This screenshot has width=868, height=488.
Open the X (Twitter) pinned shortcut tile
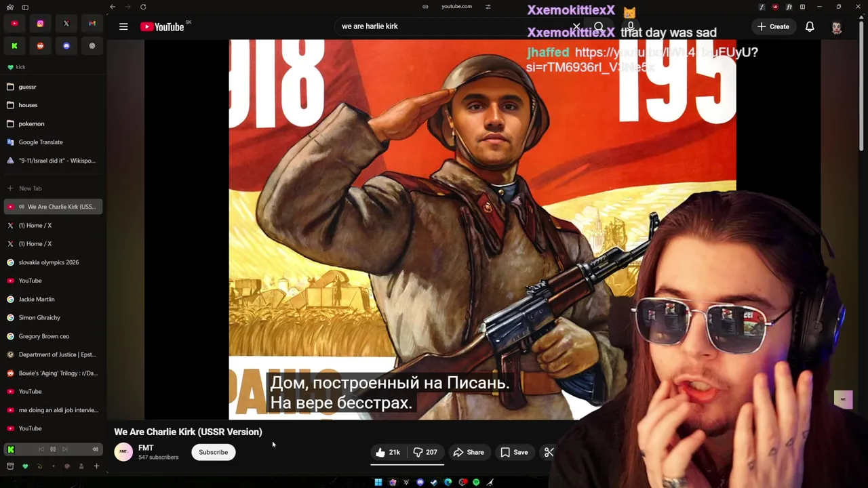coord(66,24)
